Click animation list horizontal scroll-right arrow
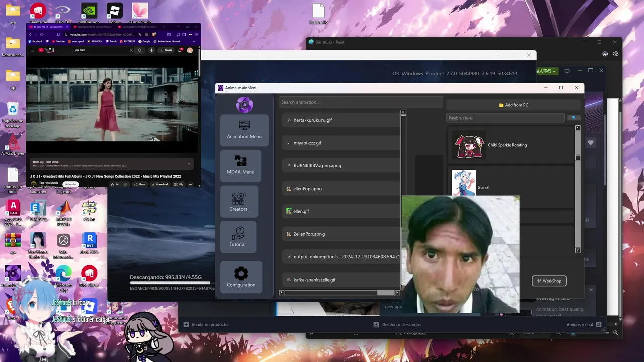This screenshot has width=644, height=362. pyautogui.click(x=397, y=292)
